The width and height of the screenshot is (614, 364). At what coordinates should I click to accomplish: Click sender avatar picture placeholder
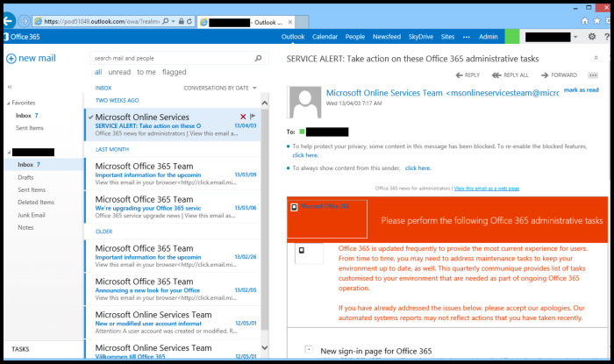point(304,102)
